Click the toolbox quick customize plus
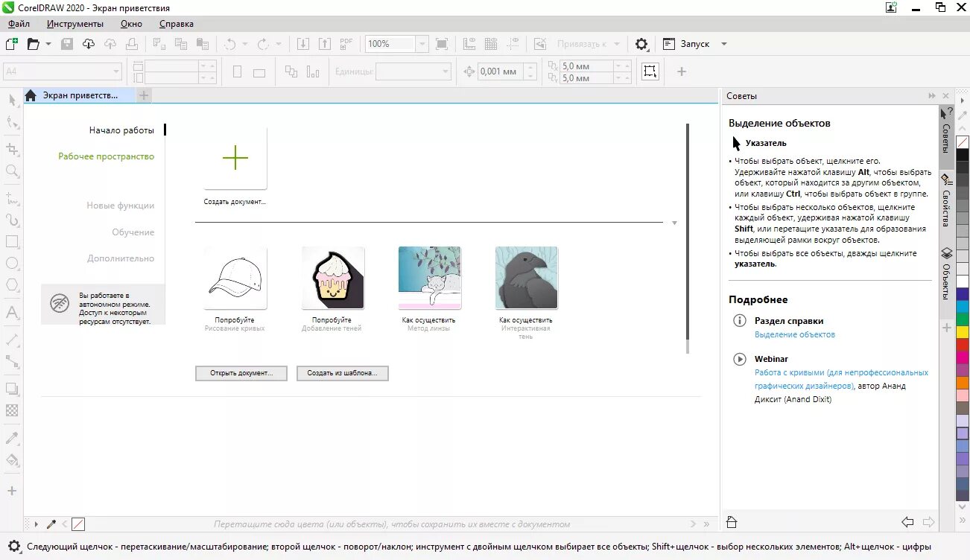Screen dimensions: 970x560 click(12, 491)
